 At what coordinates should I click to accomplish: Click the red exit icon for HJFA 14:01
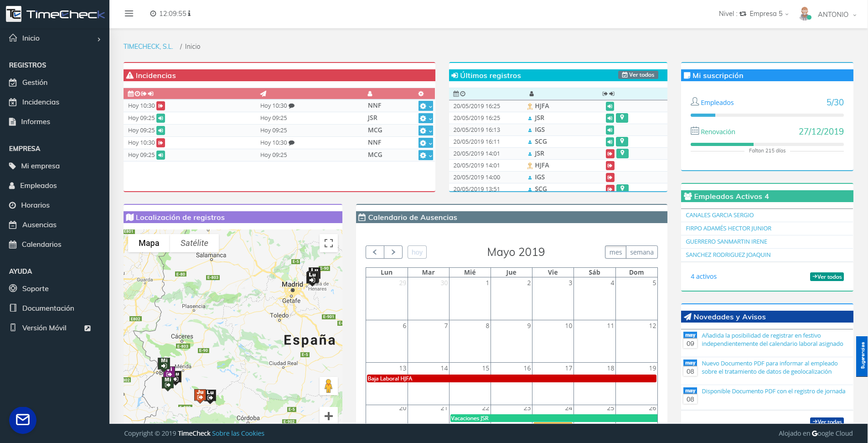pyautogui.click(x=610, y=166)
